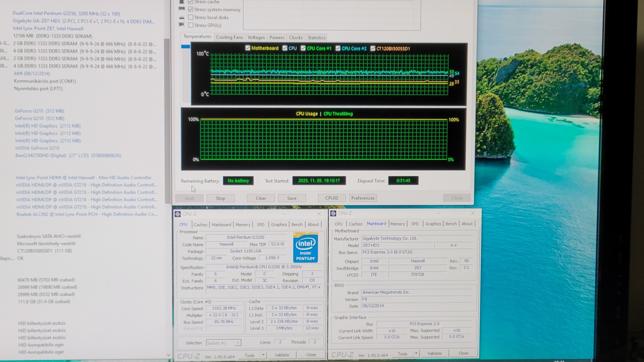Open the SPD tab in left CPU-Z
Viewport: 644px width, 362px height.
pyautogui.click(x=260, y=225)
